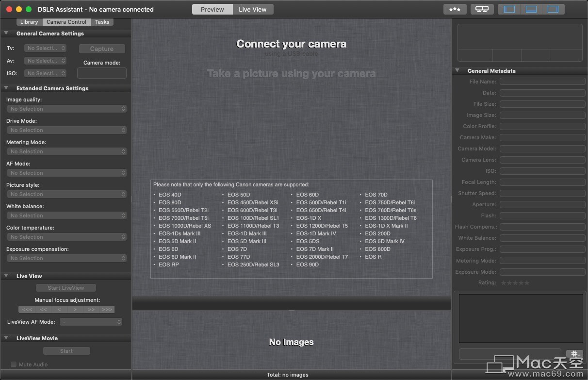Open the Image quality dropdown

[66, 109]
